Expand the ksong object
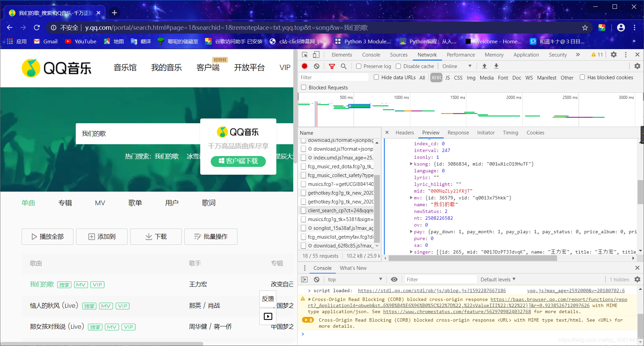The width and height of the screenshot is (644, 346). [411, 164]
